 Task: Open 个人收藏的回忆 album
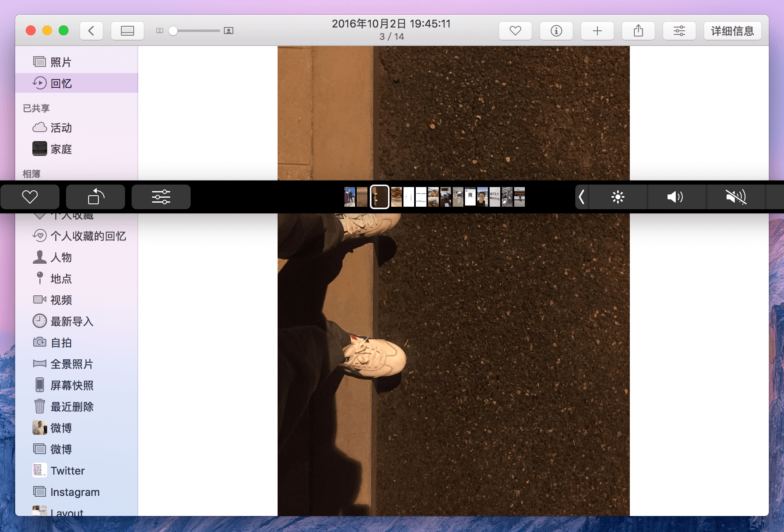coord(77,236)
